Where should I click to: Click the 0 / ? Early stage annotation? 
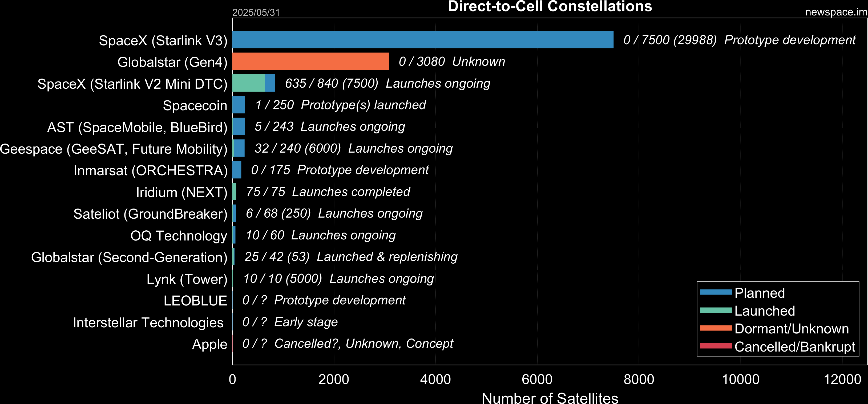[290, 322]
